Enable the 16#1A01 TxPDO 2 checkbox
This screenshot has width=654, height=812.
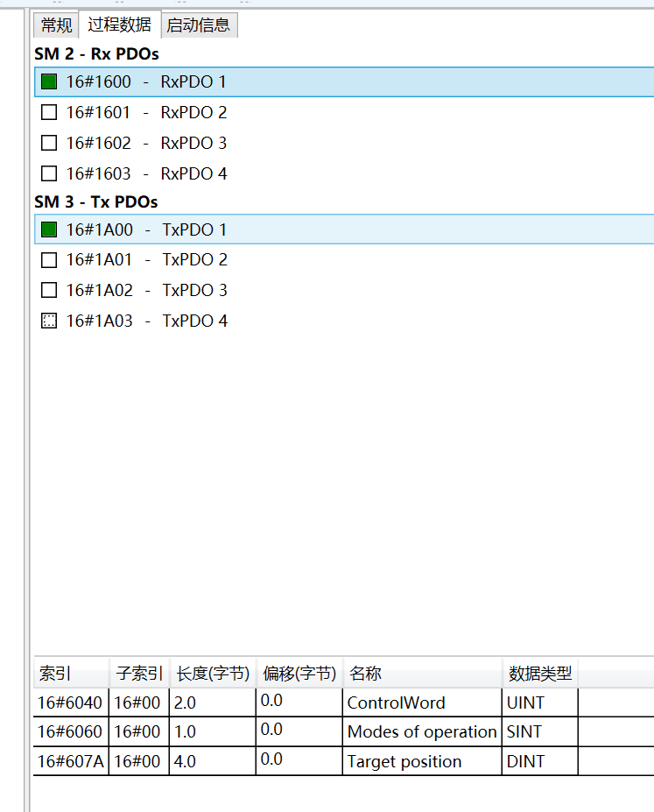[49, 259]
